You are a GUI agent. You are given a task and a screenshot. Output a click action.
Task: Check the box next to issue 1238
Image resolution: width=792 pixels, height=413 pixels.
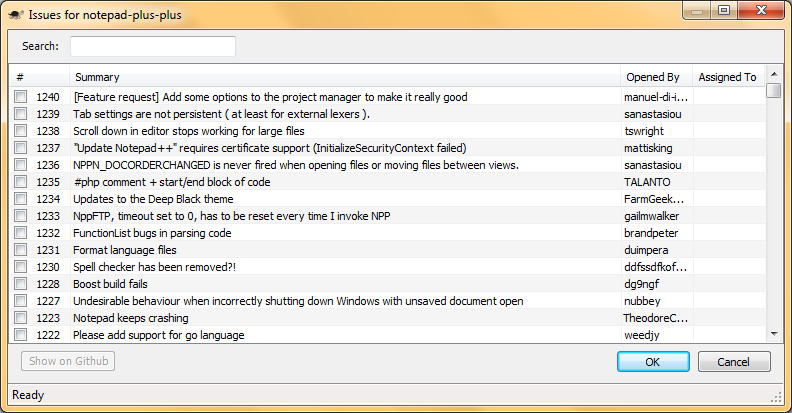pos(20,131)
